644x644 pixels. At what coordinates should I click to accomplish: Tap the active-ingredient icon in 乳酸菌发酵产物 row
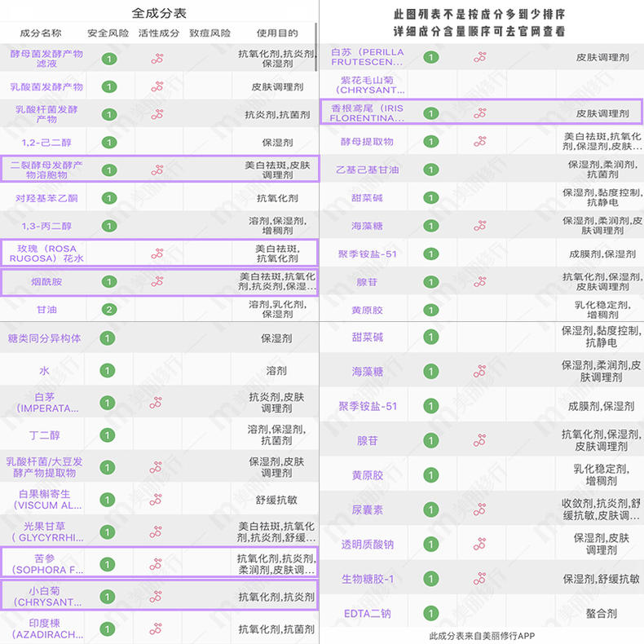tap(157, 86)
